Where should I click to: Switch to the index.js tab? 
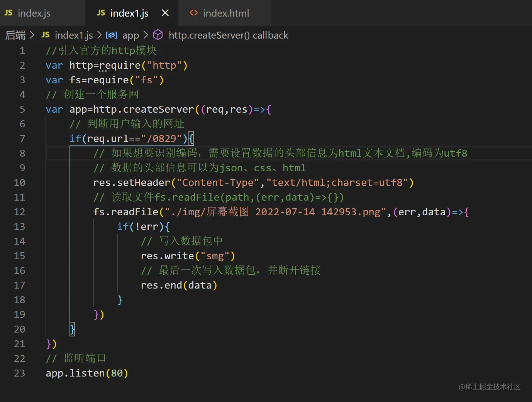(x=42, y=13)
